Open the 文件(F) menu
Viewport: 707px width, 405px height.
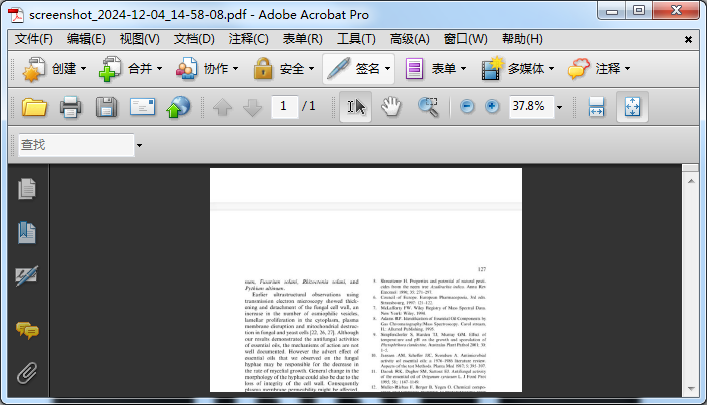(34, 39)
